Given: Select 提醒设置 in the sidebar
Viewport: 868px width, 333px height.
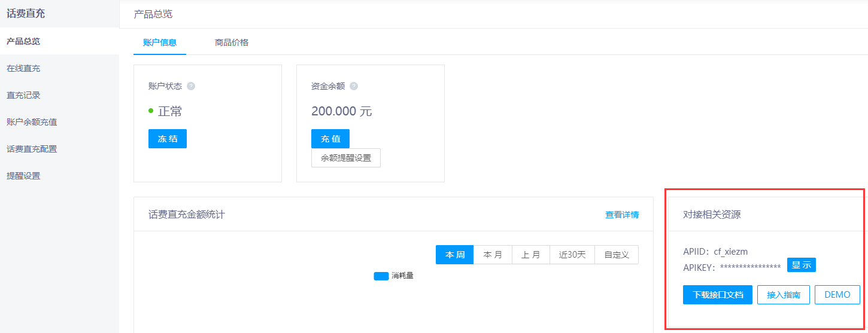Looking at the screenshot, I should 23,176.
